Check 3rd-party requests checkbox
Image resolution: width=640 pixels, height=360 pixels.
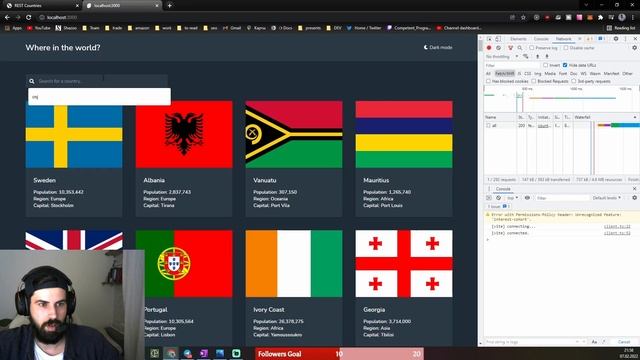[x=573, y=81]
